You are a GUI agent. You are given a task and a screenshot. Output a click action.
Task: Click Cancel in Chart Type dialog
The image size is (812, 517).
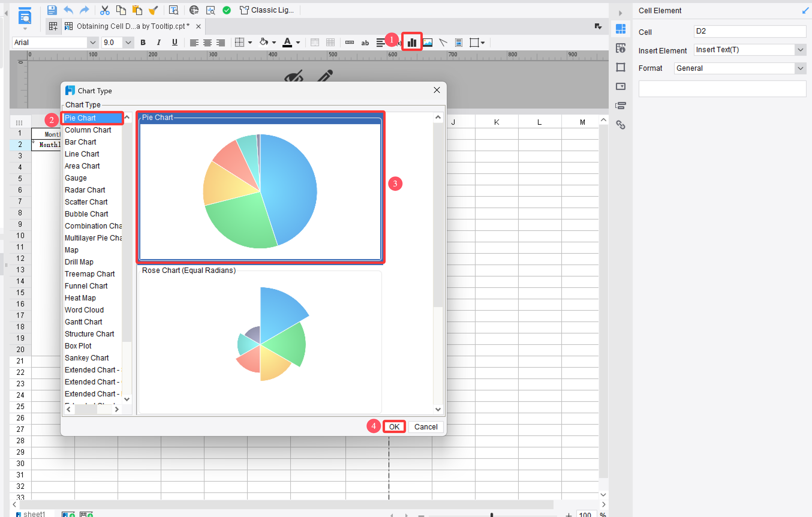(425, 427)
